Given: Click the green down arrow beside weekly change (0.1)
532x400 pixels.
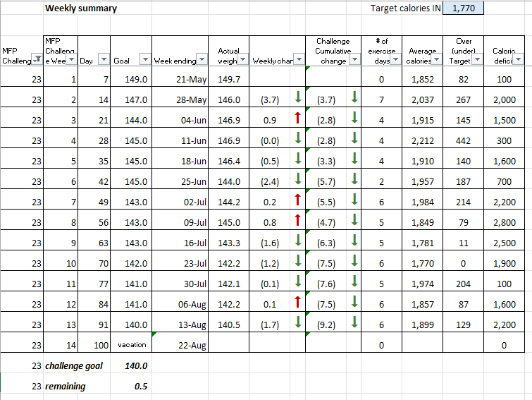Looking at the screenshot, I should coord(298,281).
